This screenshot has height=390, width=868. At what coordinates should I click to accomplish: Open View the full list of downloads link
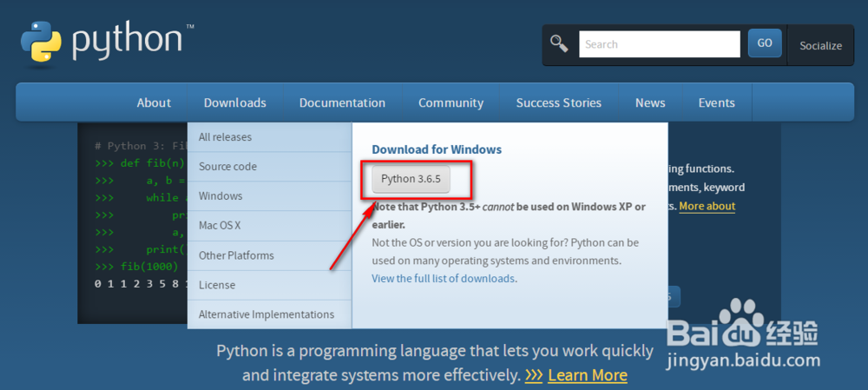[444, 278]
